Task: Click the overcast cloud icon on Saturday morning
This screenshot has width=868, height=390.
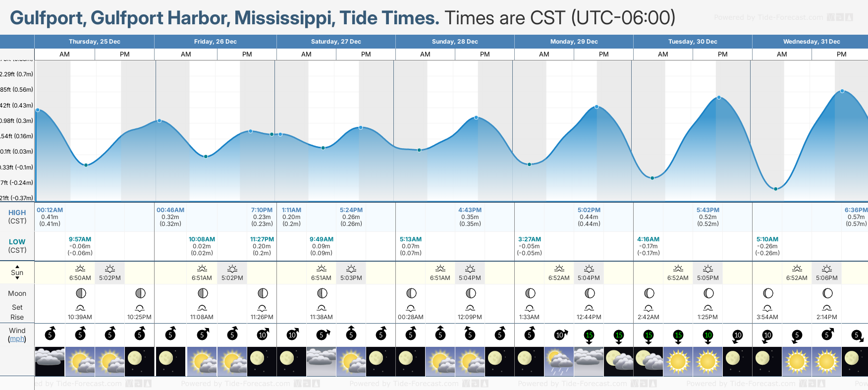Action: click(x=321, y=361)
